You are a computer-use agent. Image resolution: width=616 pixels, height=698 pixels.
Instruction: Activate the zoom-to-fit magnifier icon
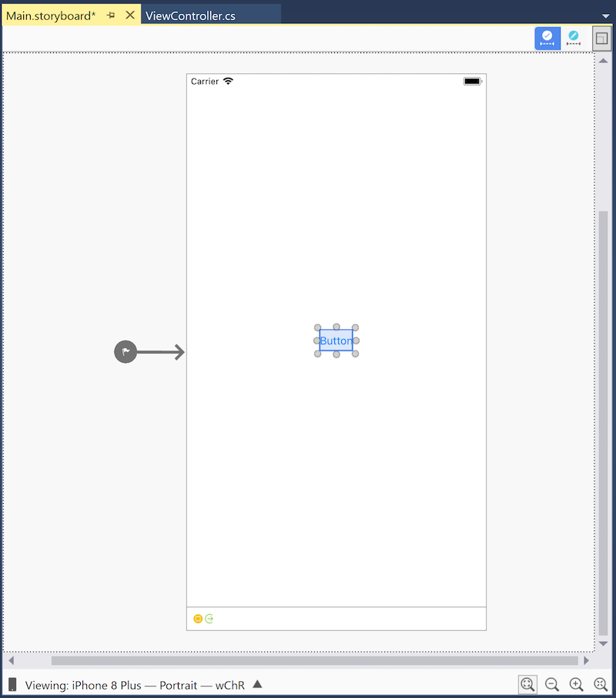tap(527, 684)
